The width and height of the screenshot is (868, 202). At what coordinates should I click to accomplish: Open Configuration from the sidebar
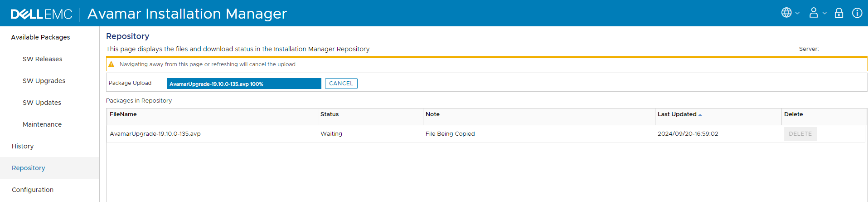click(x=33, y=190)
